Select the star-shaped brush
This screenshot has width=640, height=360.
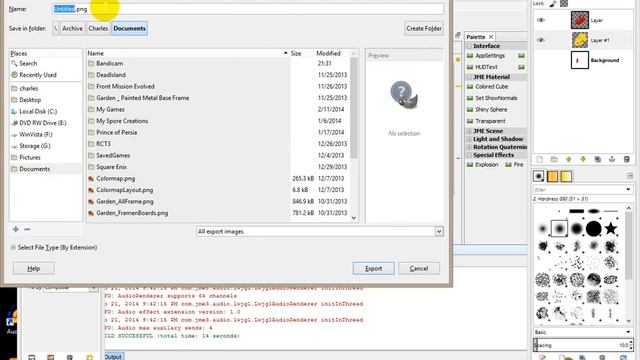[x=611, y=228]
